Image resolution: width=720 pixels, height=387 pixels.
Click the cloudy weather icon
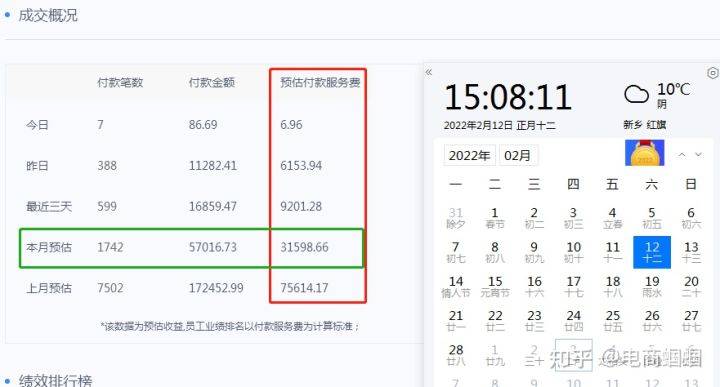636,94
